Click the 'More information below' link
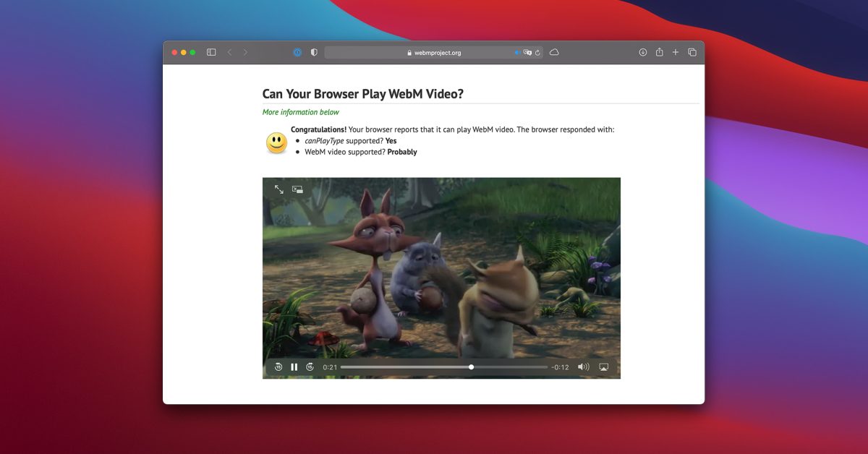This screenshot has height=454, width=868. 301,112
